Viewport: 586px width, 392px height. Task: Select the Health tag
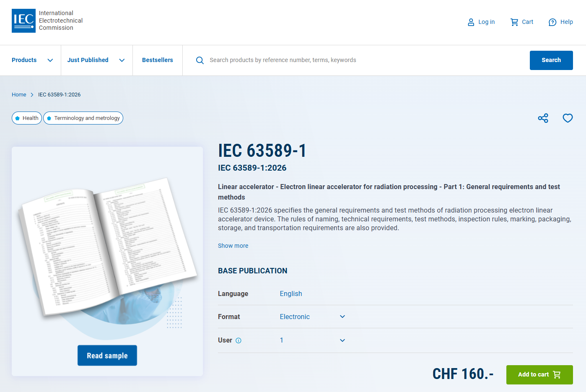tap(27, 118)
